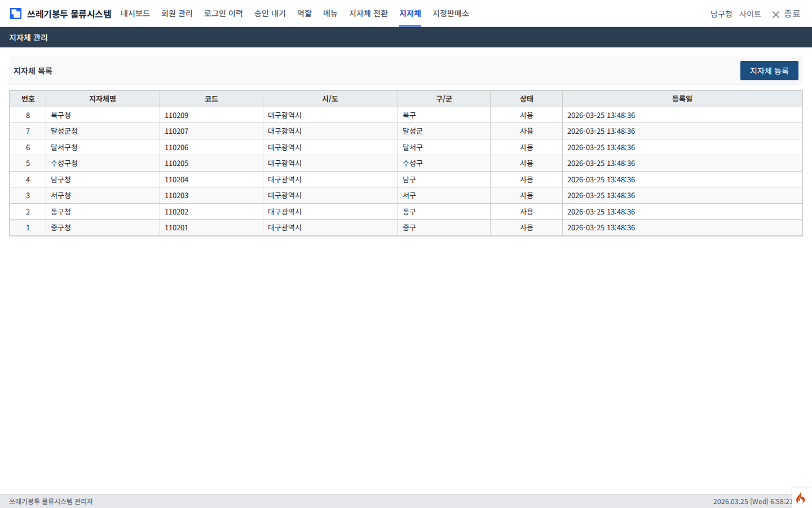
Task: Click the 등록일 column header
Action: click(x=682, y=99)
